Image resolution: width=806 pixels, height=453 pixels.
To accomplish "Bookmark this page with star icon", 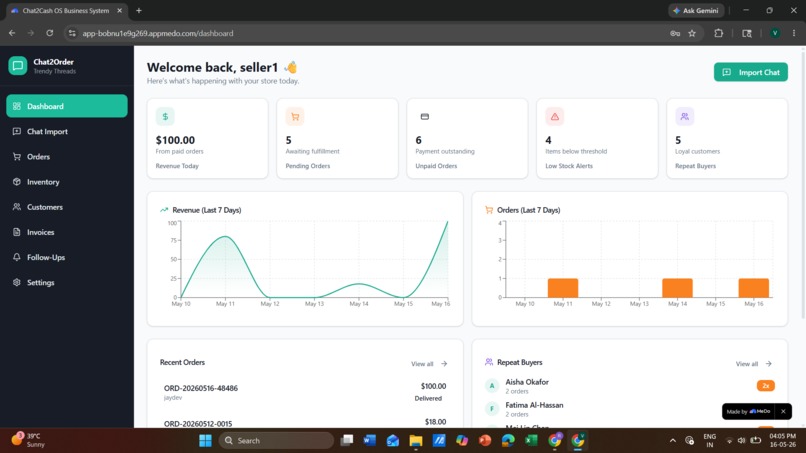I will (x=692, y=33).
